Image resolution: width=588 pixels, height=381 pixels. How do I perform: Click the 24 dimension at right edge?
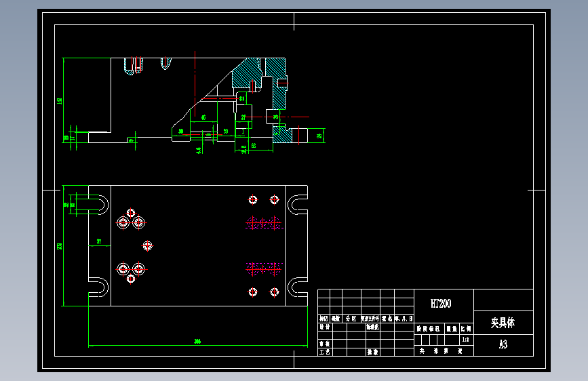(x=319, y=136)
